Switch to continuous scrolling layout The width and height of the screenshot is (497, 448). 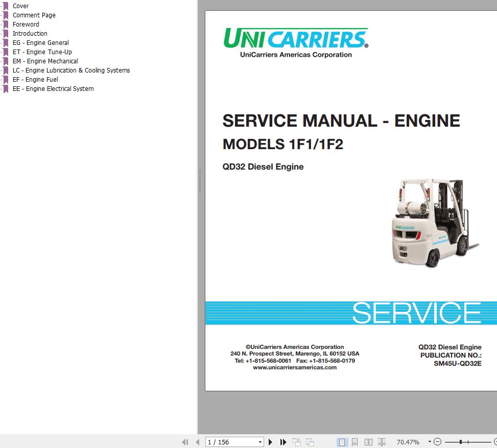(x=356, y=441)
